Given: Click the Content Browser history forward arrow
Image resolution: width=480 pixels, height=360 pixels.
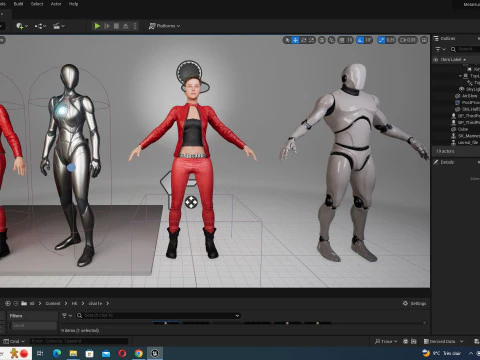Looking at the screenshot, I should pyautogui.click(x=16, y=303).
